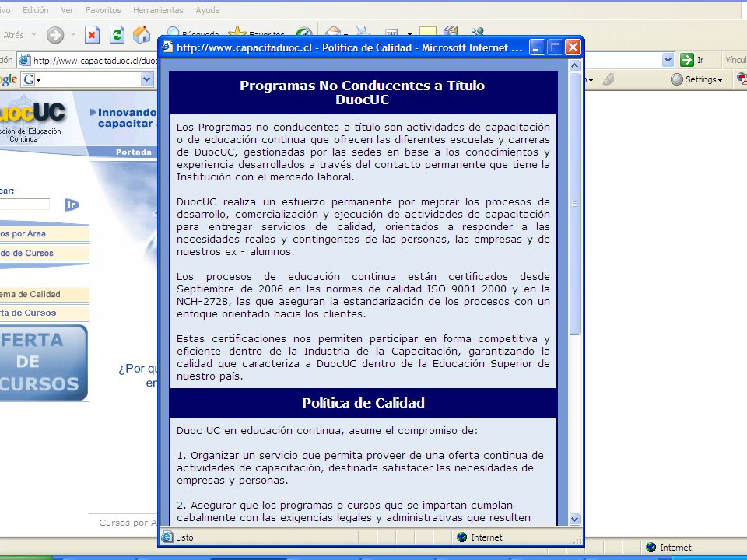The width and height of the screenshot is (747, 560).
Task: Open the Ver menu
Action: (x=67, y=10)
